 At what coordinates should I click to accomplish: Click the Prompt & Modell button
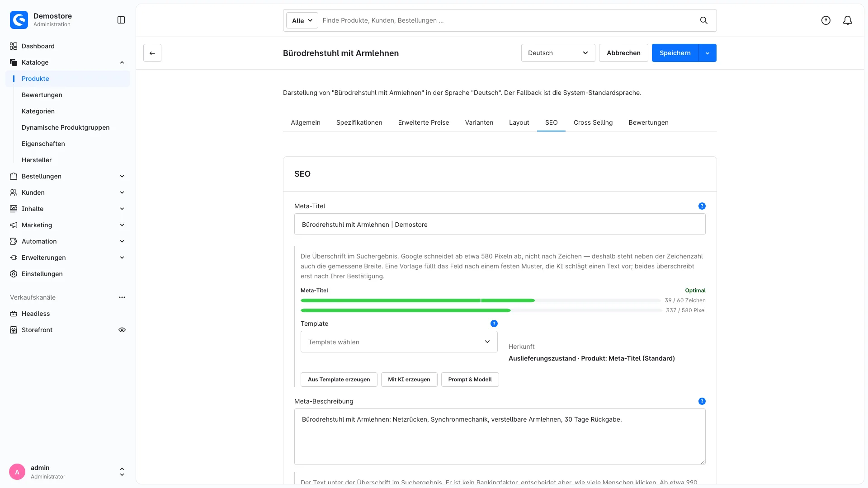click(x=470, y=380)
